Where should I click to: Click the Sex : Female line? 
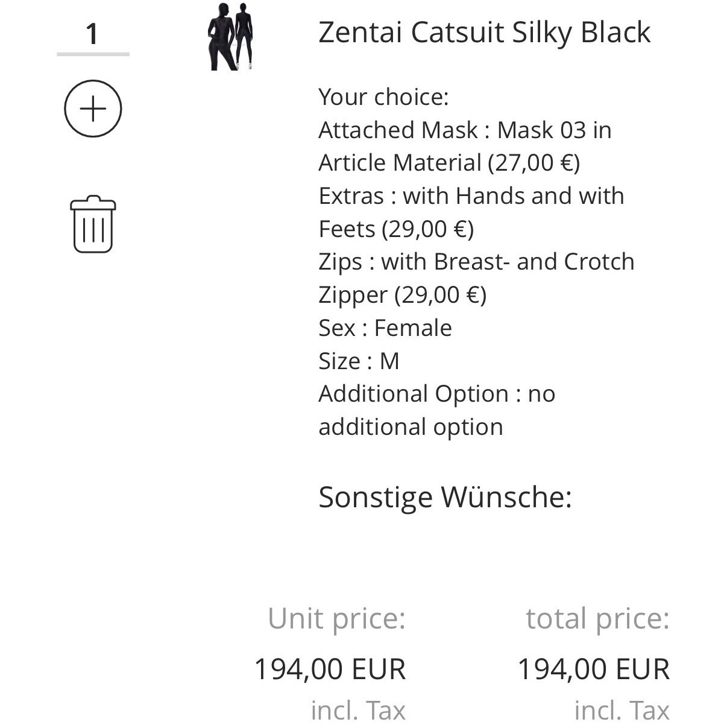click(x=385, y=328)
